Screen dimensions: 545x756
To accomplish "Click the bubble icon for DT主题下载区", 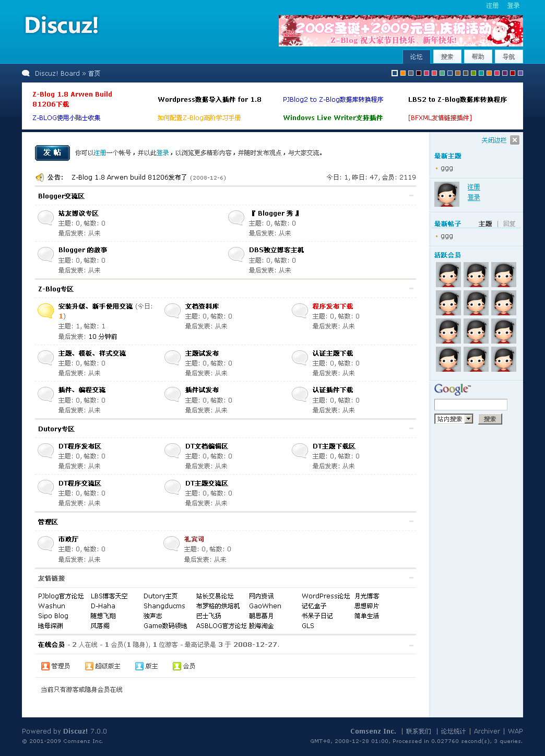I will click(300, 451).
